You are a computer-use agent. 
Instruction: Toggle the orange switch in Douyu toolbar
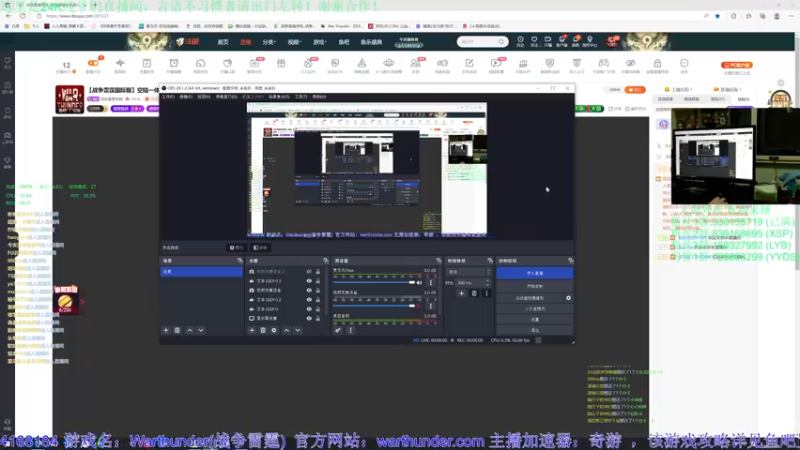pos(93,63)
